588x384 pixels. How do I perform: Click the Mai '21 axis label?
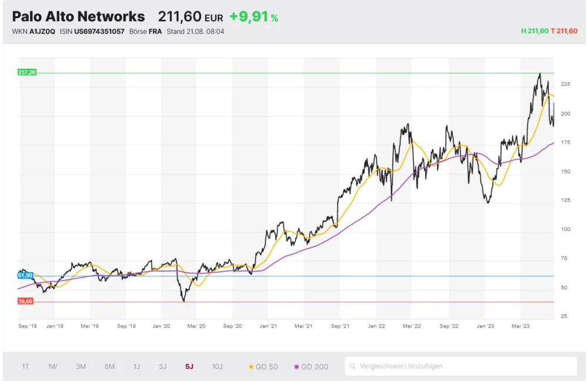pos(303,326)
